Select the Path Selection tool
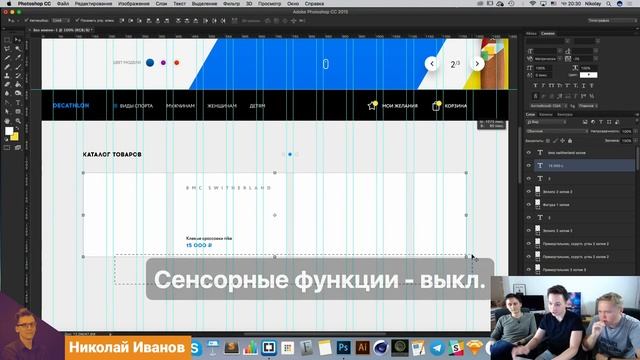 7,111
